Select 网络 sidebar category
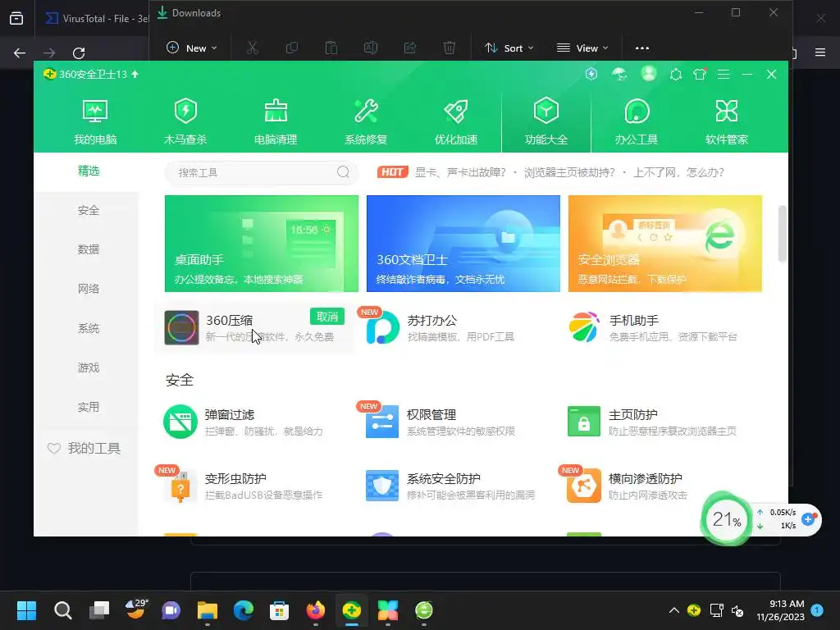 click(x=89, y=290)
